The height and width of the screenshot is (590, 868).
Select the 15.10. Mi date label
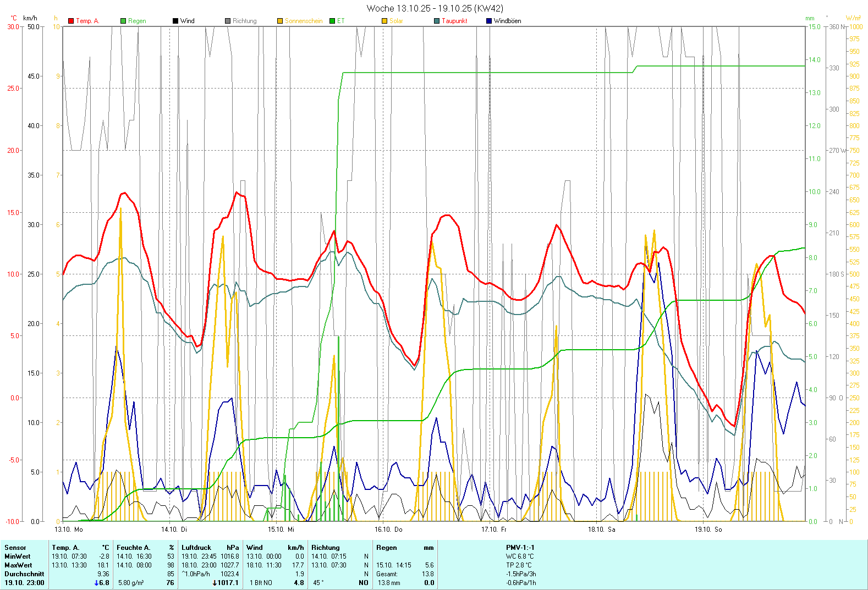(x=281, y=530)
